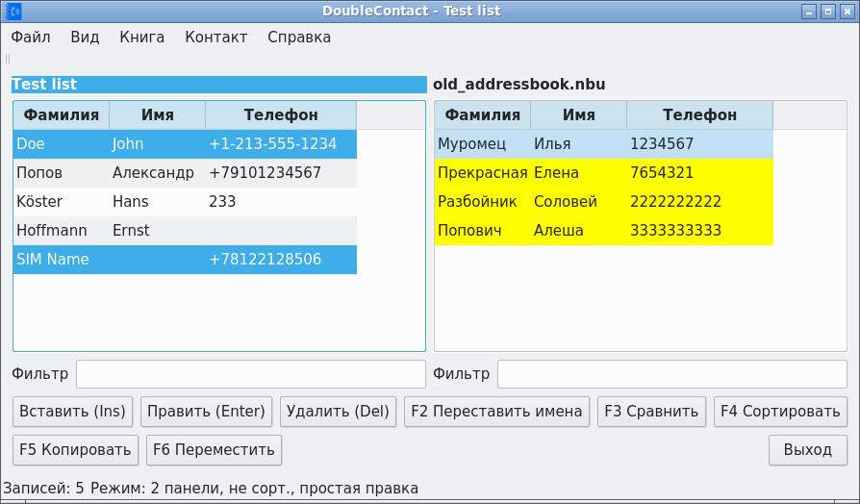Click phone number +78122128506
860x504 pixels.
265,260
